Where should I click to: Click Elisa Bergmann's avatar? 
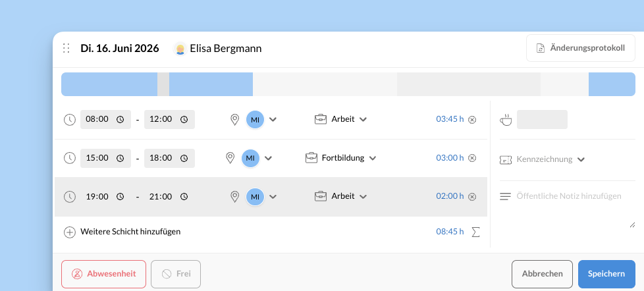[180, 49]
